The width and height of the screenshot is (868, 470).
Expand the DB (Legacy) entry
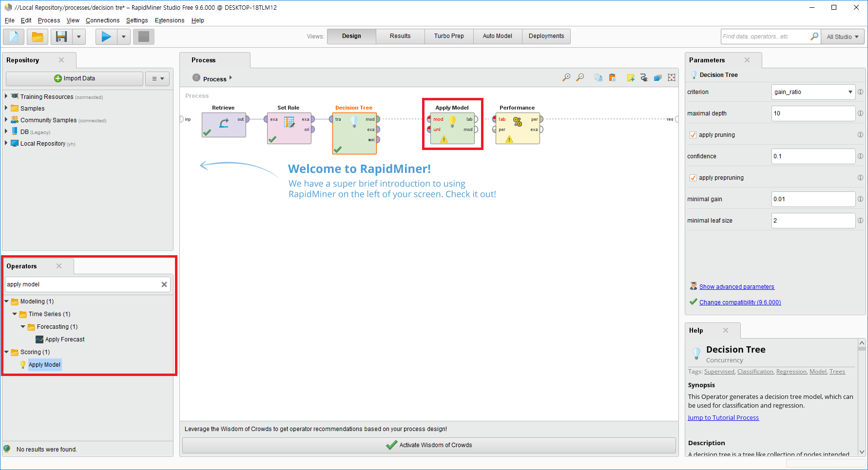coord(6,132)
